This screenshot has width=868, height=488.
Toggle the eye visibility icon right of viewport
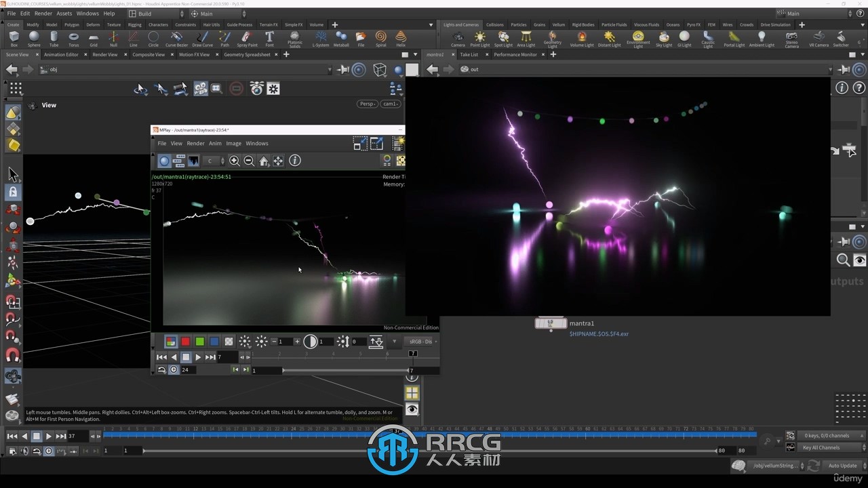click(412, 409)
